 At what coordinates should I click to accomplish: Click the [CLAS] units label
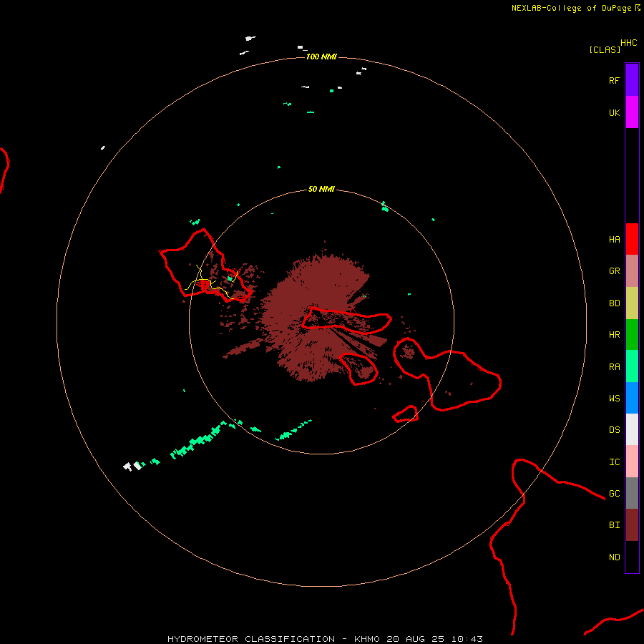pos(605,49)
